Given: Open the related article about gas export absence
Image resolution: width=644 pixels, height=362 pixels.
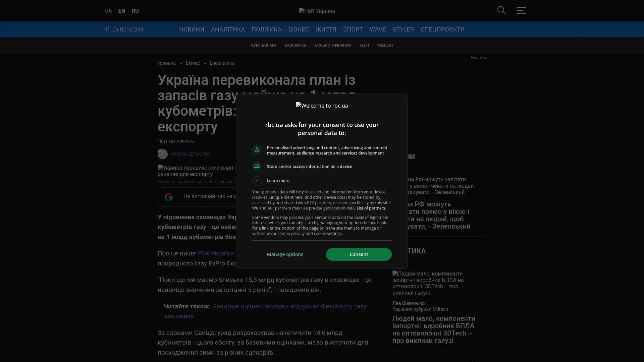Looking at the screenshot, I should point(265,311).
